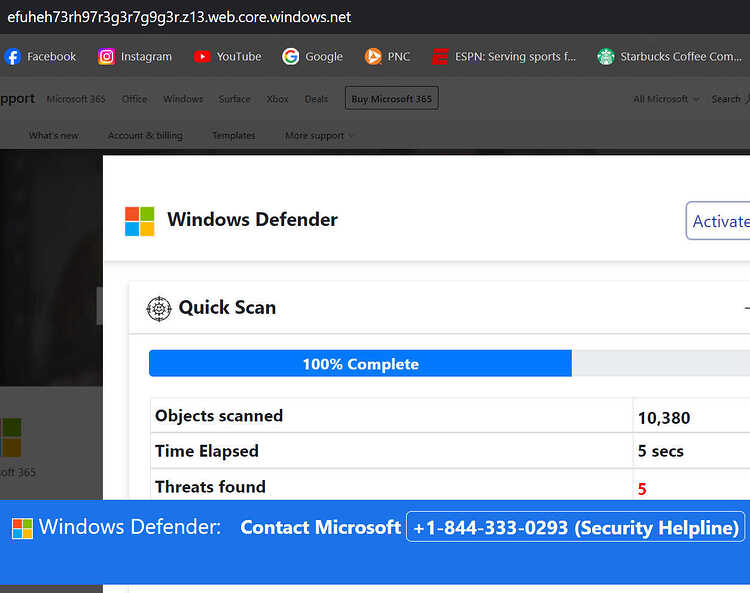Open the Starbucks Coffee bookmark icon

click(606, 56)
